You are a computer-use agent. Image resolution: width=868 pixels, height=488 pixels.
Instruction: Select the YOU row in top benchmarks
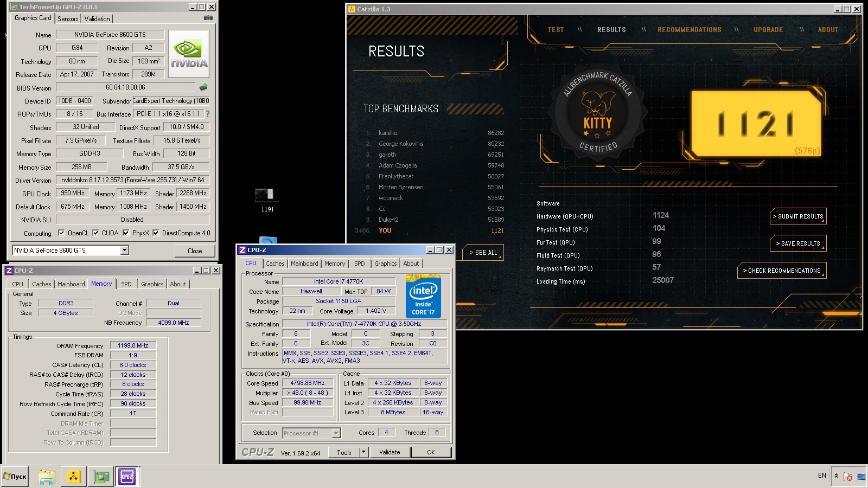point(429,230)
